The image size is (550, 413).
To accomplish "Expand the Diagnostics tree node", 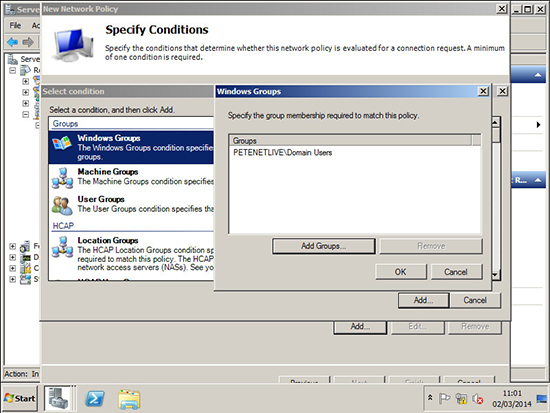I will coord(13,257).
